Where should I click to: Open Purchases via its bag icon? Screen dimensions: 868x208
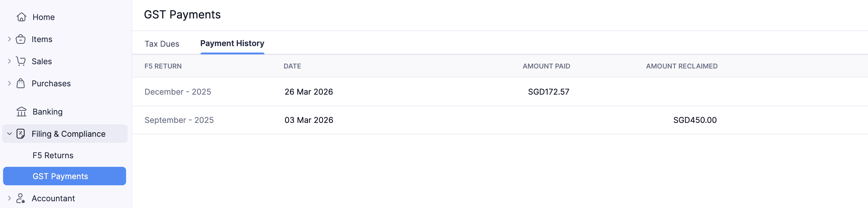pyautogui.click(x=21, y=84)
